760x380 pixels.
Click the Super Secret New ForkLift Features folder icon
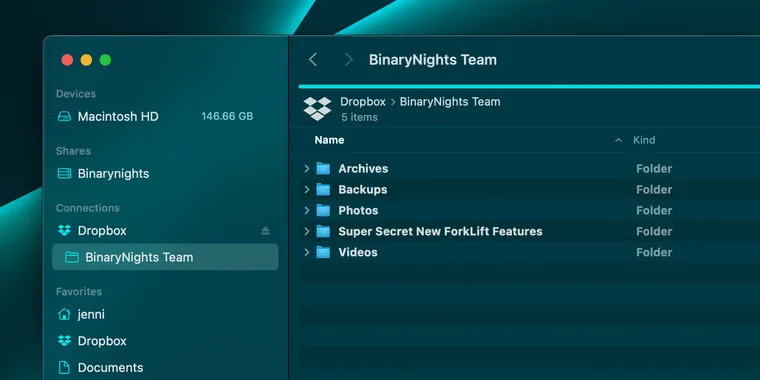pyautogui.click(x=323, y=231)
